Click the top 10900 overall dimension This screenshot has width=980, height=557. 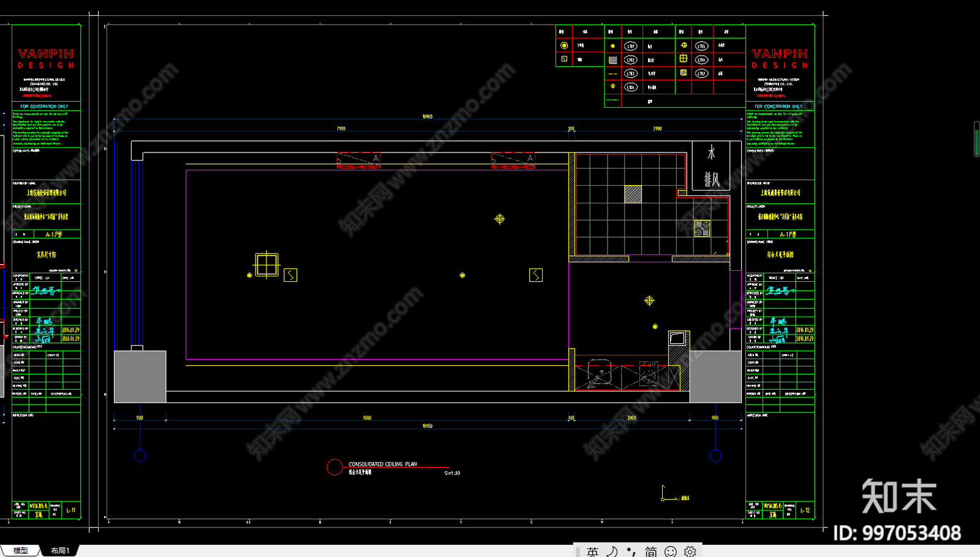point(428,116)
